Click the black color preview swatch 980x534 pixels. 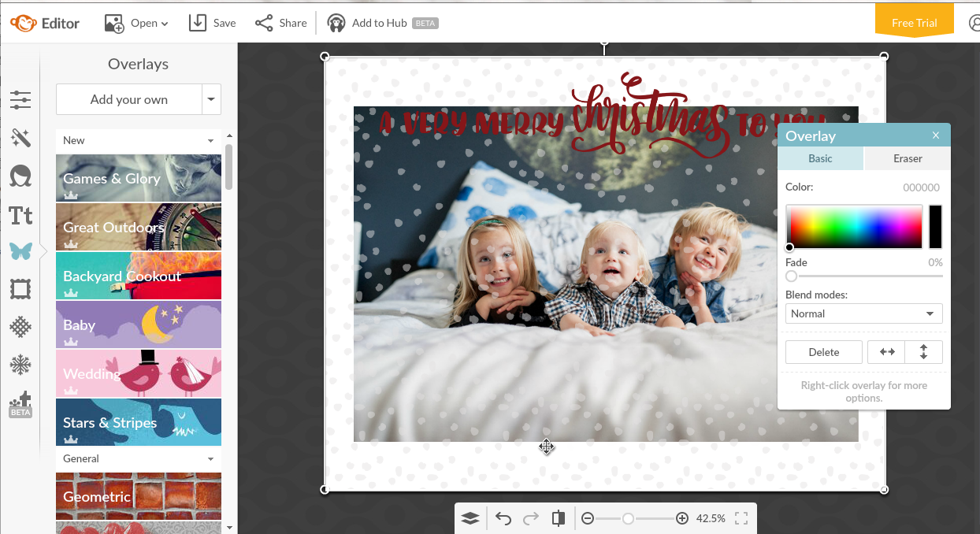click(x=935, y=227)
